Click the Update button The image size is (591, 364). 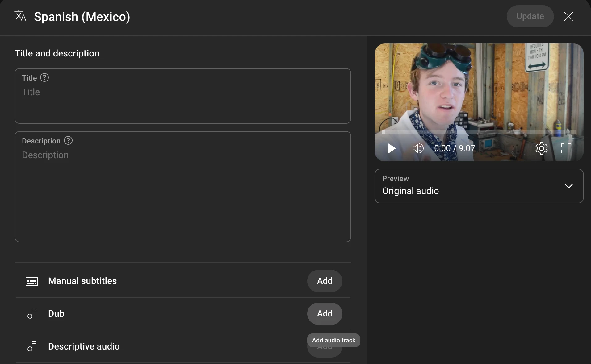tap(530, 16)
